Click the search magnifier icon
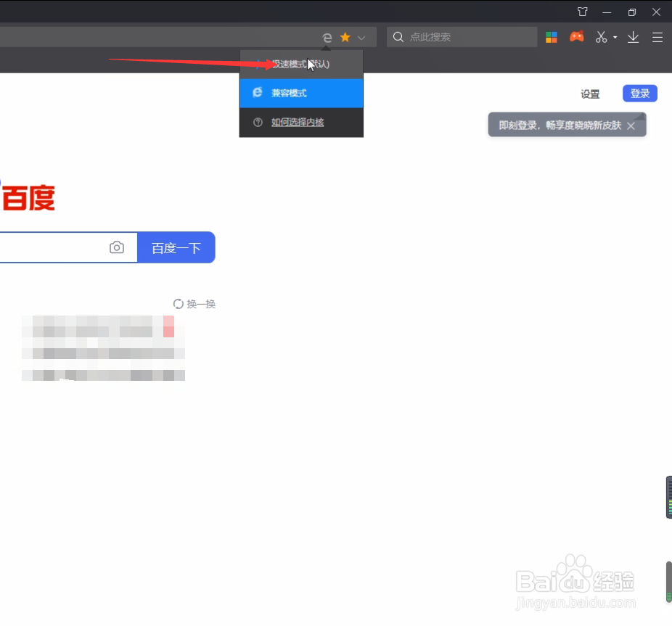The image size is (672, 626). (398, 37)
